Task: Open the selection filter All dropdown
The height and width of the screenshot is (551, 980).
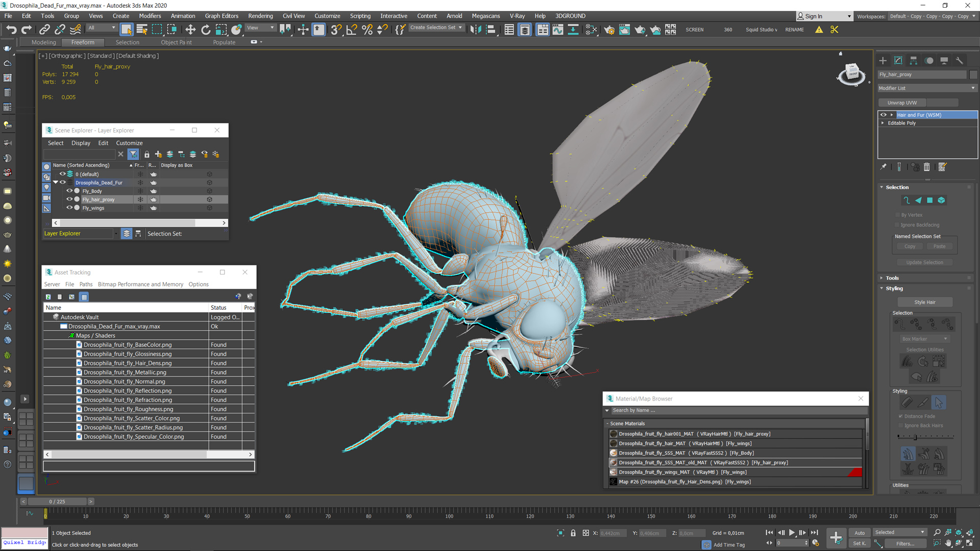Action: 102,28
